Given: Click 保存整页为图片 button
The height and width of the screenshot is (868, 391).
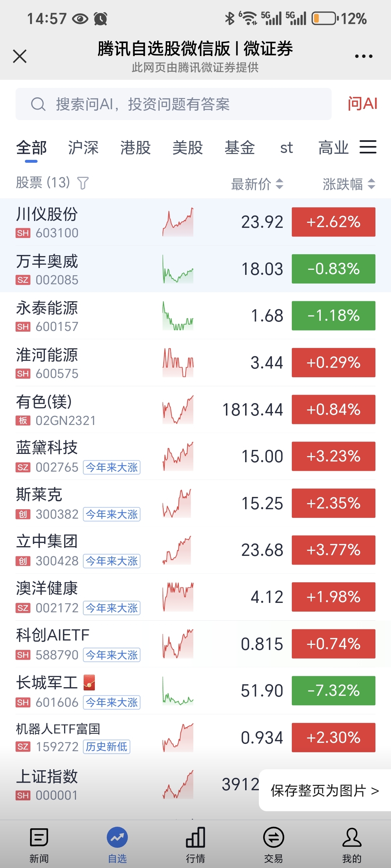Looking at the screenshot, I should click(x=325, y=791).
